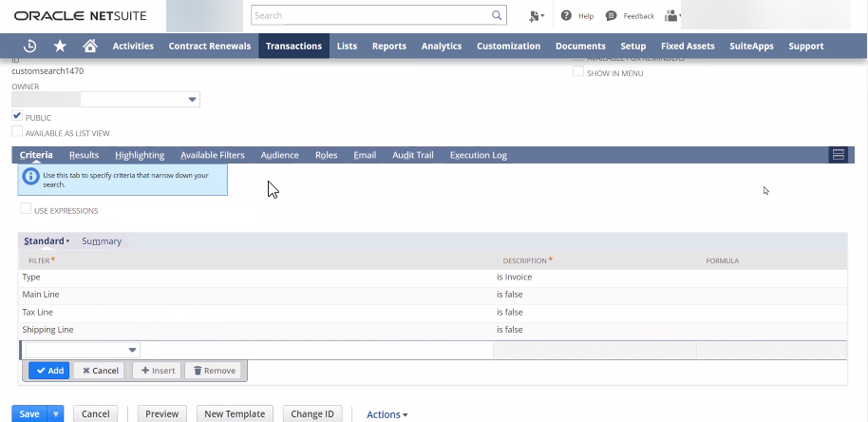The width and height of the screenshot is (868, 422).
Task: Click the Insert filter button
Action: pyautogui.click(x=158, y=371)
